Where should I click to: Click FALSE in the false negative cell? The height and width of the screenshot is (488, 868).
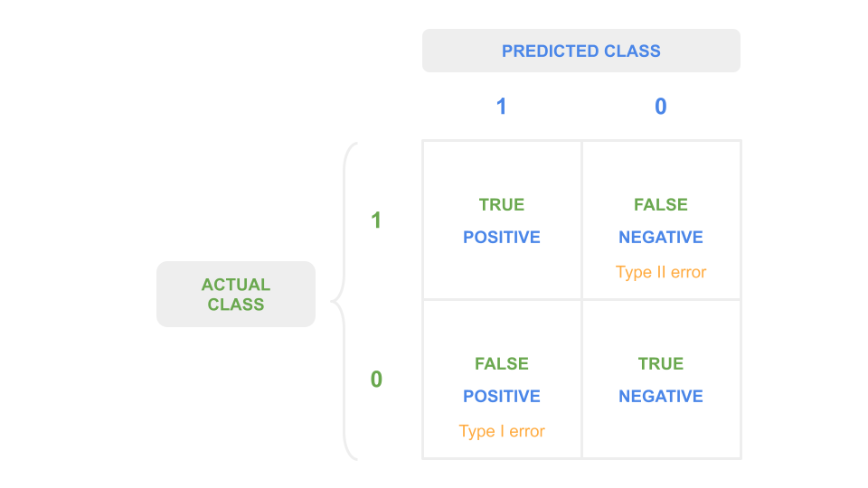(x=661, y=205)
